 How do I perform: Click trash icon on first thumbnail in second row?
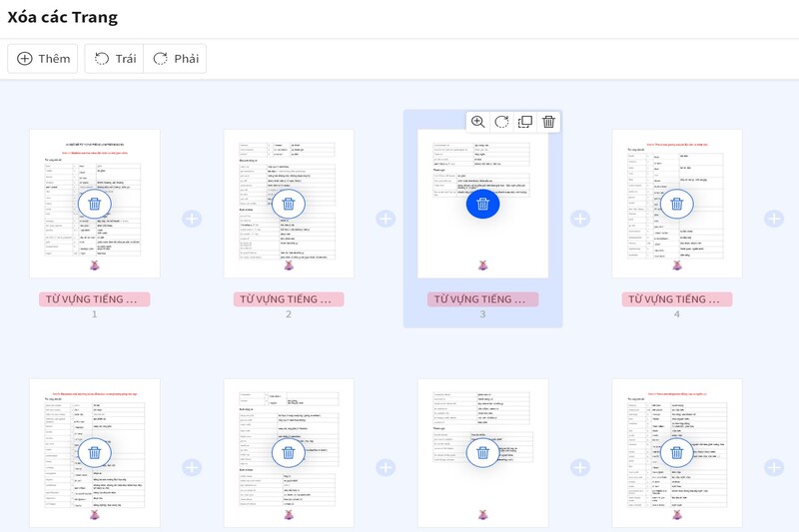[x=95, y=453]
